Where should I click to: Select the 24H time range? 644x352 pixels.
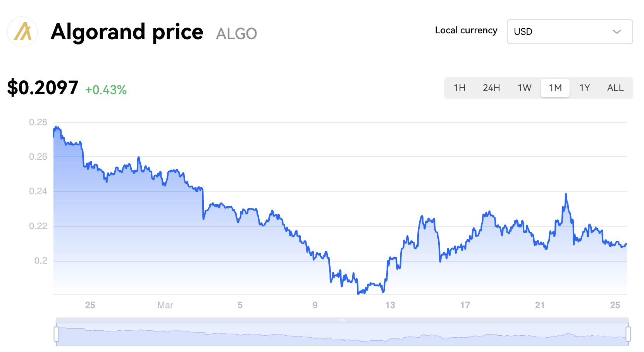pyautogui.click(x=491, y=88)
